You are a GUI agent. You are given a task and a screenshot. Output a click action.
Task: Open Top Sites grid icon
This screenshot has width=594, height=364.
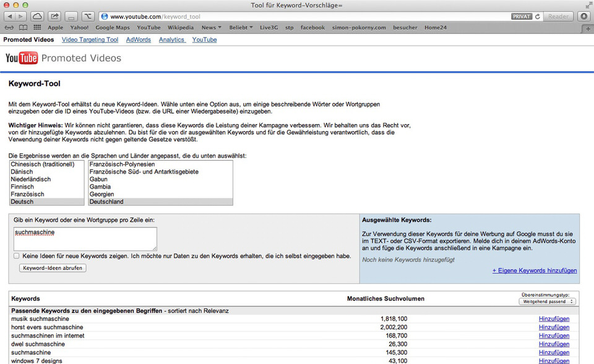tap(37, 27)
